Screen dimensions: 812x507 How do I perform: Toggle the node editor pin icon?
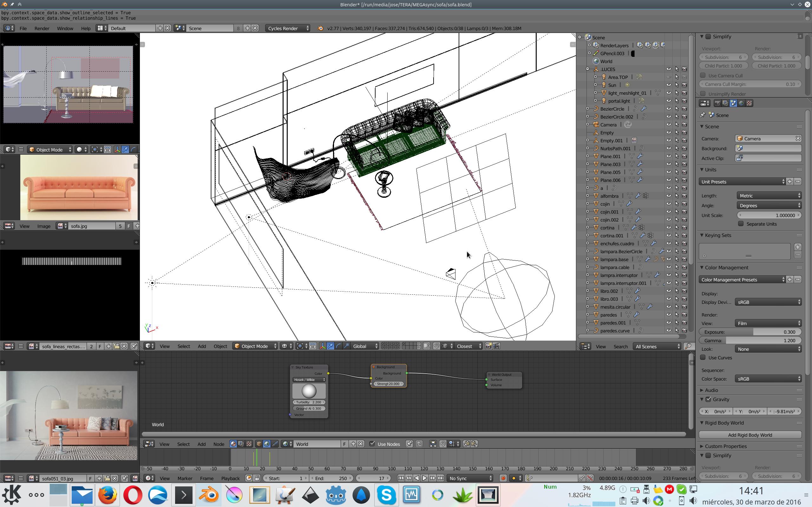[409, 444]
